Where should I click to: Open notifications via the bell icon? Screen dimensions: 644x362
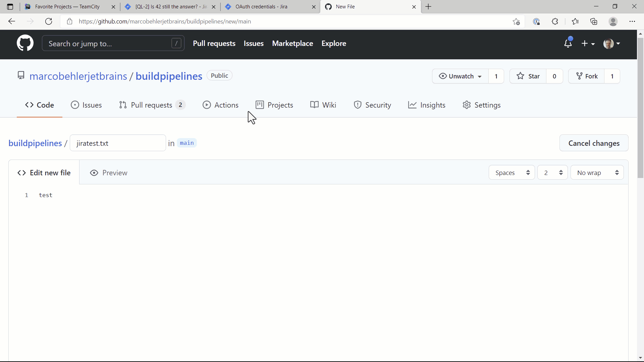568,44
